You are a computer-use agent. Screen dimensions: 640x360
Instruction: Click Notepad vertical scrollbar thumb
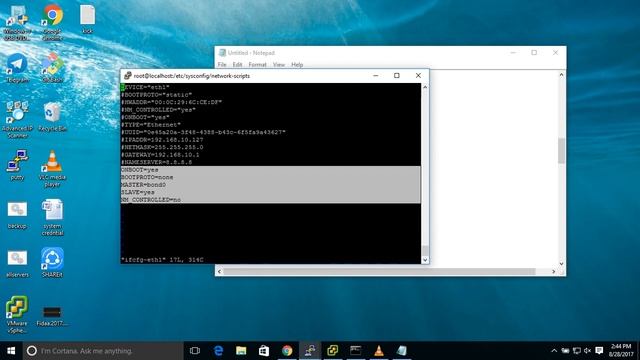tap(561, 151)
